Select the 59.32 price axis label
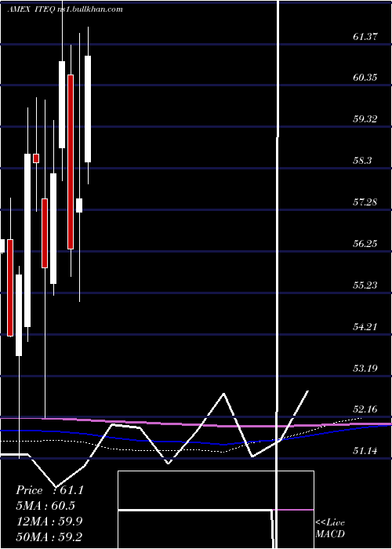 [365, 119]
